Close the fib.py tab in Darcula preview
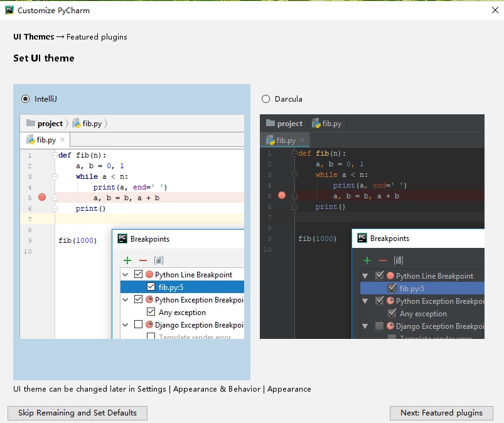The height and width of the screenshot is (423, 504). pos(302,140)
